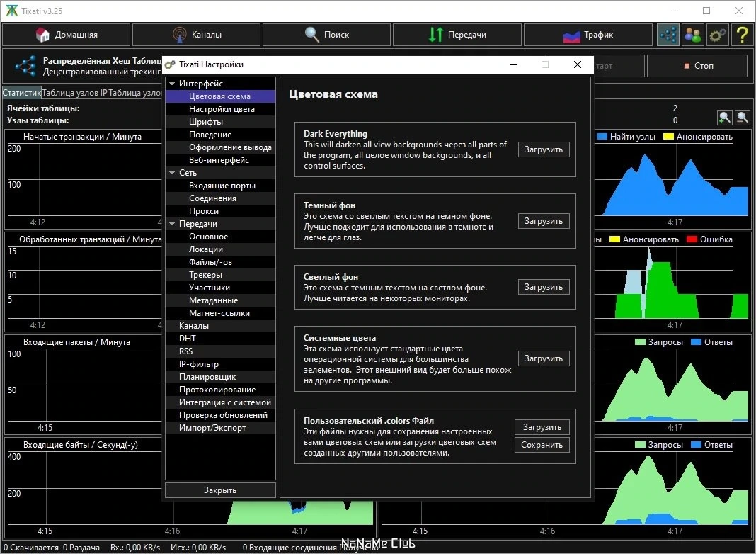
Task: Click the Вх.: 0,00 KB/s status entry
Action: 135,547
